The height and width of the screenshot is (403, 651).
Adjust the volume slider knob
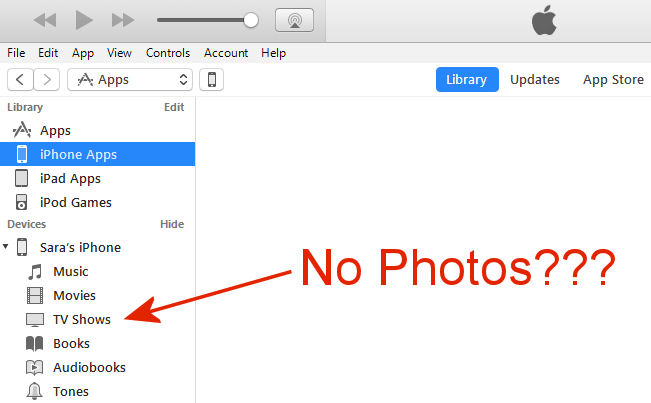(x=251, y=20)
